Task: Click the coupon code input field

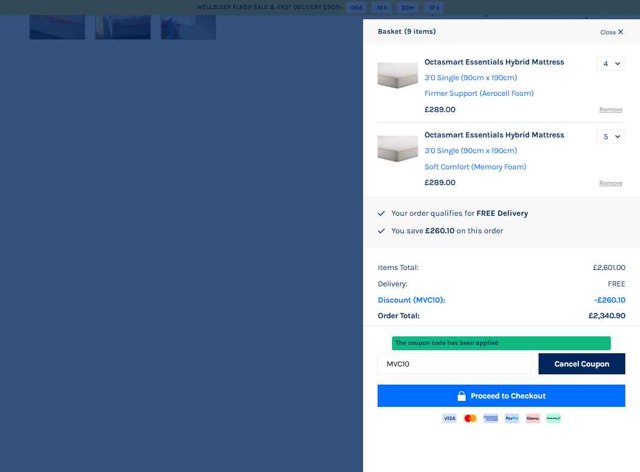Action: click(454, 364)
